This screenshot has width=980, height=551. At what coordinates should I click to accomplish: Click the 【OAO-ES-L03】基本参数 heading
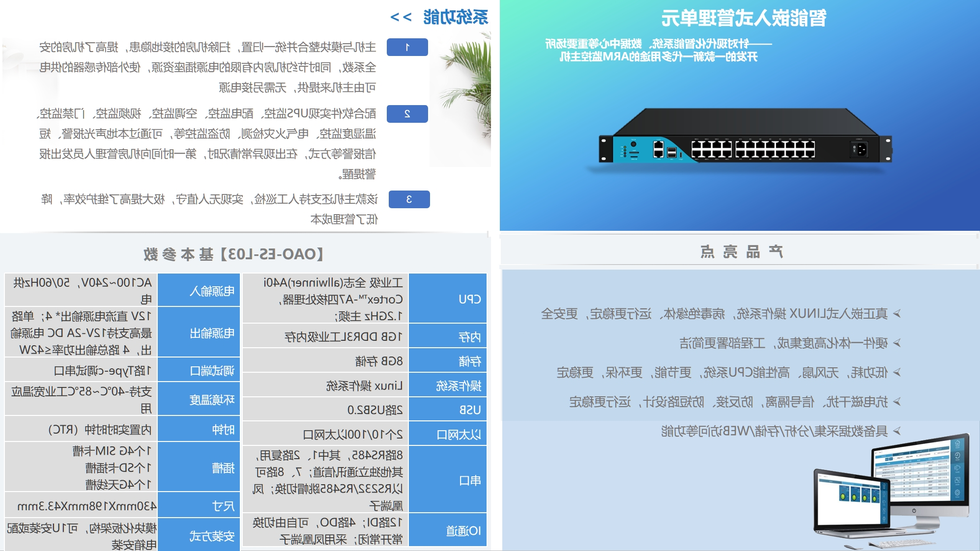233,254
